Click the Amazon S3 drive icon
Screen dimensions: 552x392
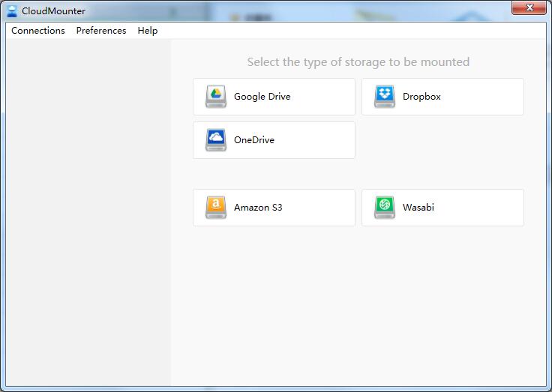216,208
